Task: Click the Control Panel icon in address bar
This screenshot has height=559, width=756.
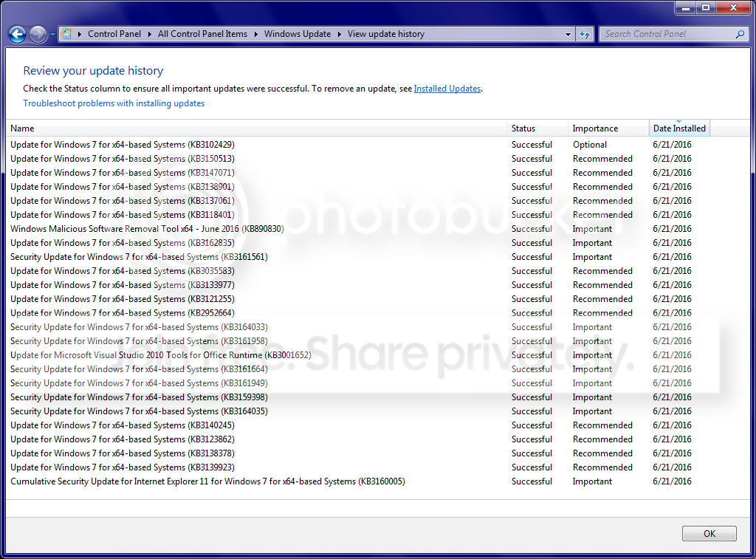Action: [x=66, y=34]
